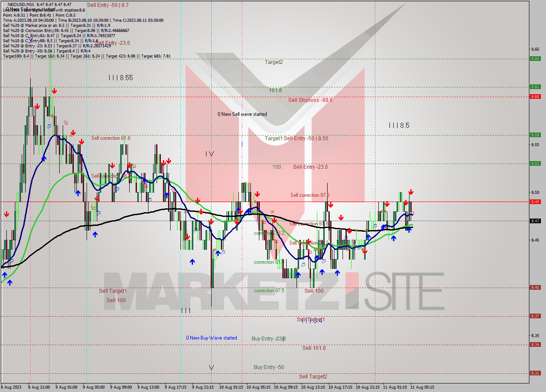Select the 8.40 red price tag
Viewport: 546px width, 392px height.
click(535, 287)
